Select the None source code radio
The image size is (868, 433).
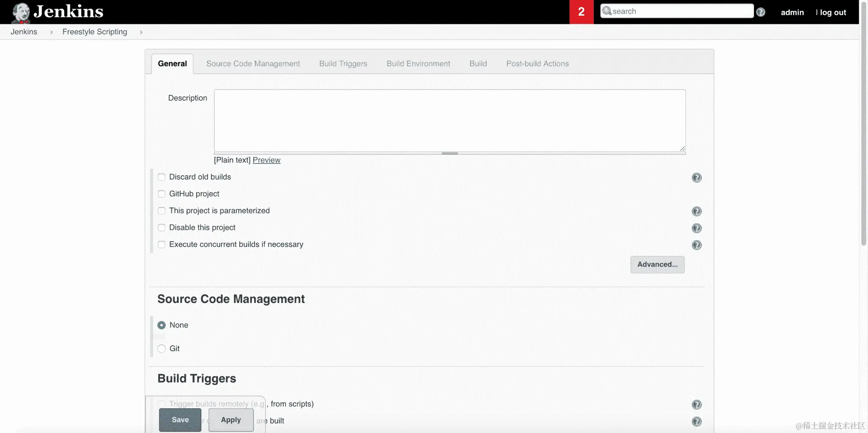pyautogui.click(x=161, y=325)
